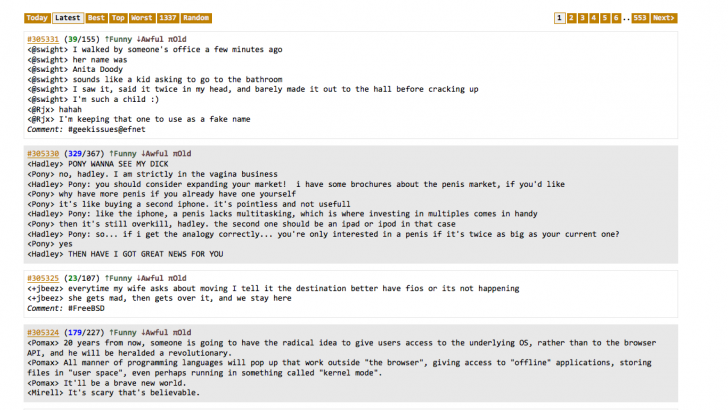The height and width of the screenshot is (410, 728).
Task: Show a Random quotes page
Action: tap(196, 18)
